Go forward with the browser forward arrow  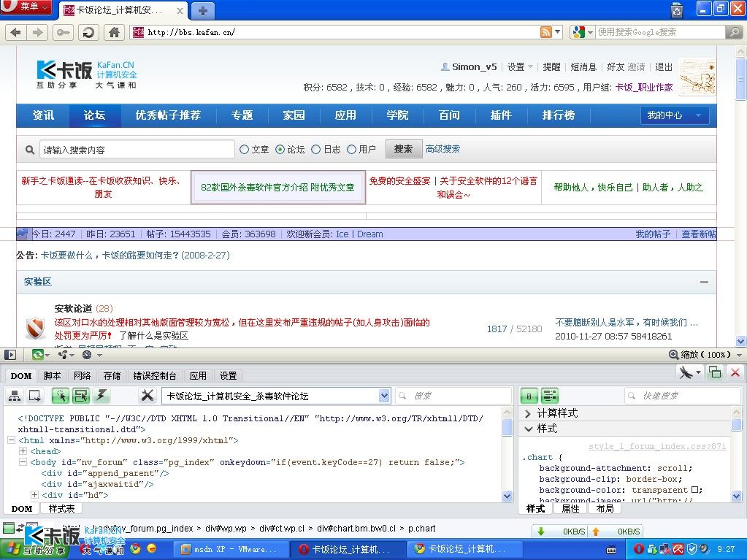[37, 32]
